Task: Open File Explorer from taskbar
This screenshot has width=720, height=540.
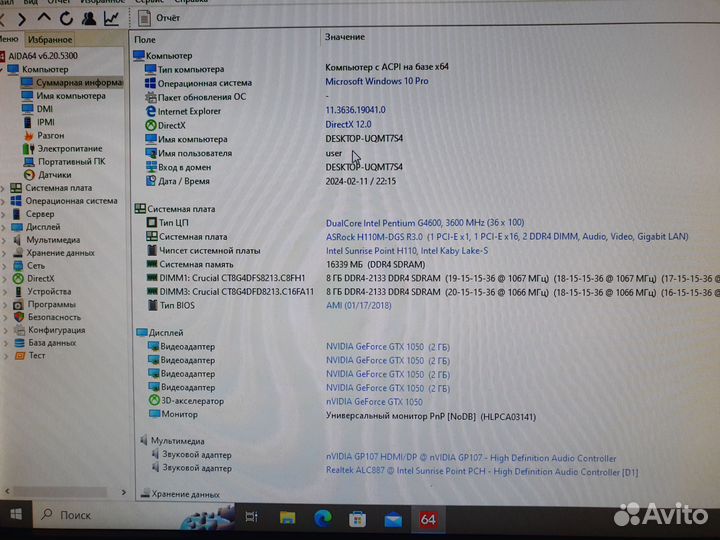Action: (x=287, y=518)
